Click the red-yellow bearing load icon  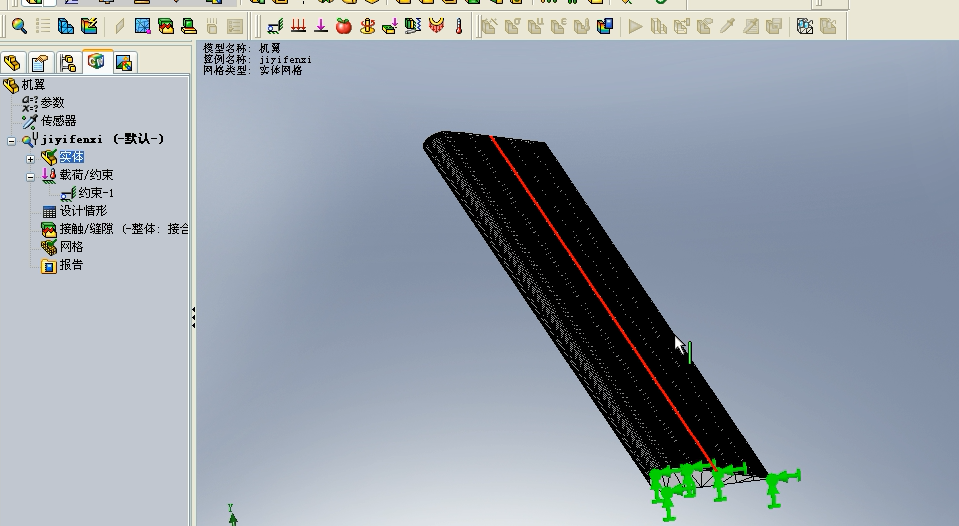[x=436, y=26]
